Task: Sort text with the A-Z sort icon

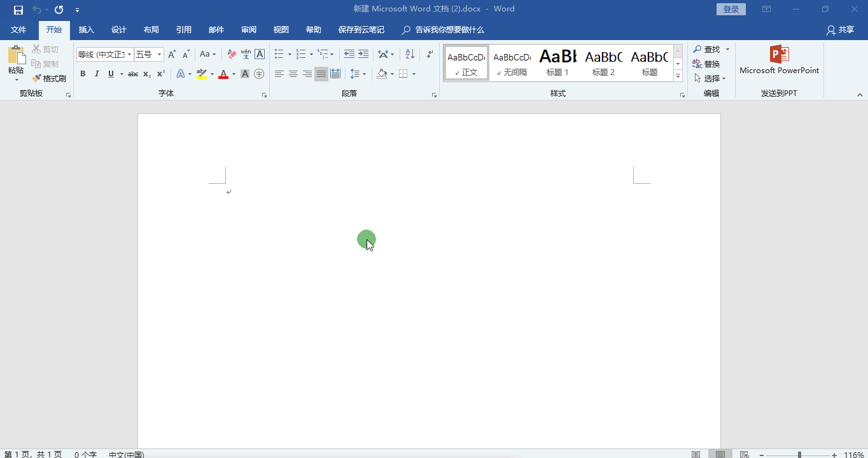Action: click(x=410, y=55)
